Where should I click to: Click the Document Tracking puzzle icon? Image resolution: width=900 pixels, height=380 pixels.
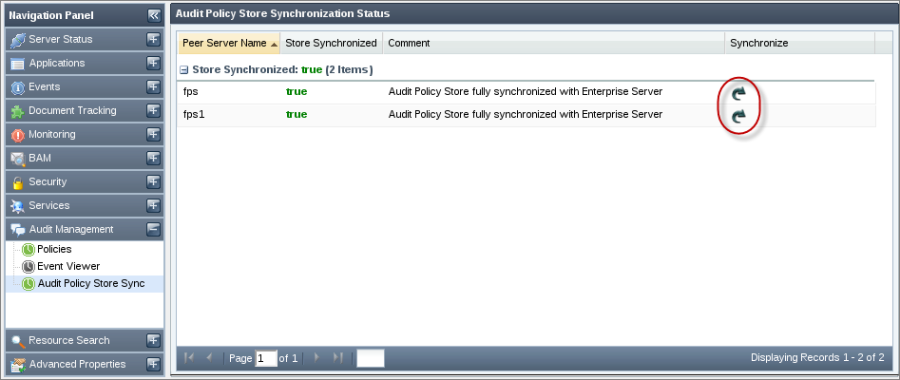(18, 111)
